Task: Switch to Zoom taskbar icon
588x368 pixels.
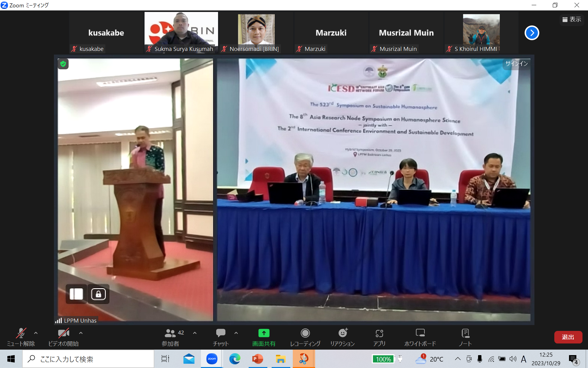Action: coord(212,359)
